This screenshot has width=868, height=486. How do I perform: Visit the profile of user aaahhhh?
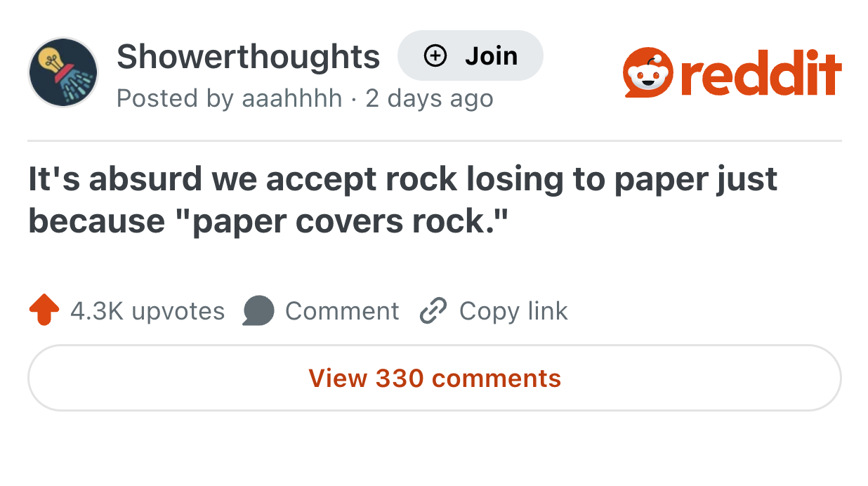[x=292, y=98]
